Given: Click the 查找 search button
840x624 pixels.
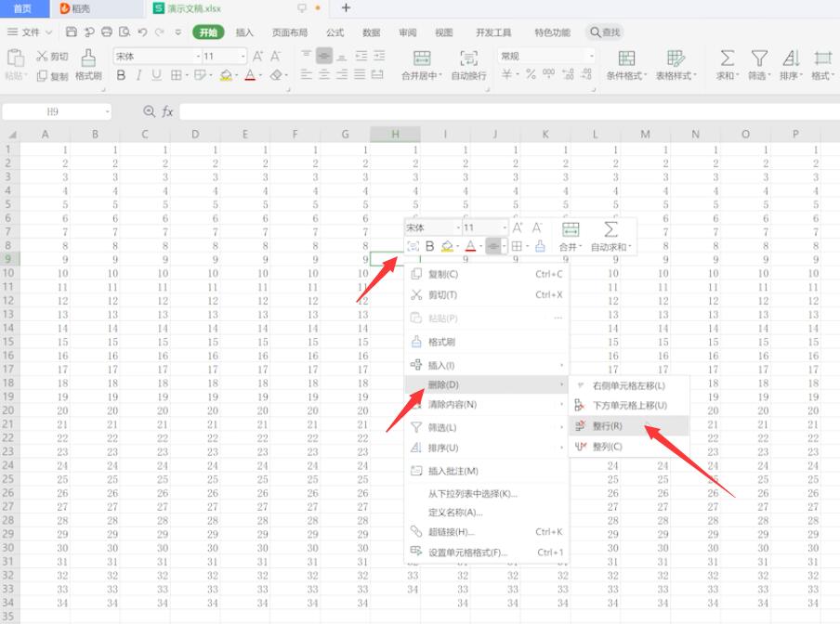Looking at the screenshot, I should coord(604,32).
